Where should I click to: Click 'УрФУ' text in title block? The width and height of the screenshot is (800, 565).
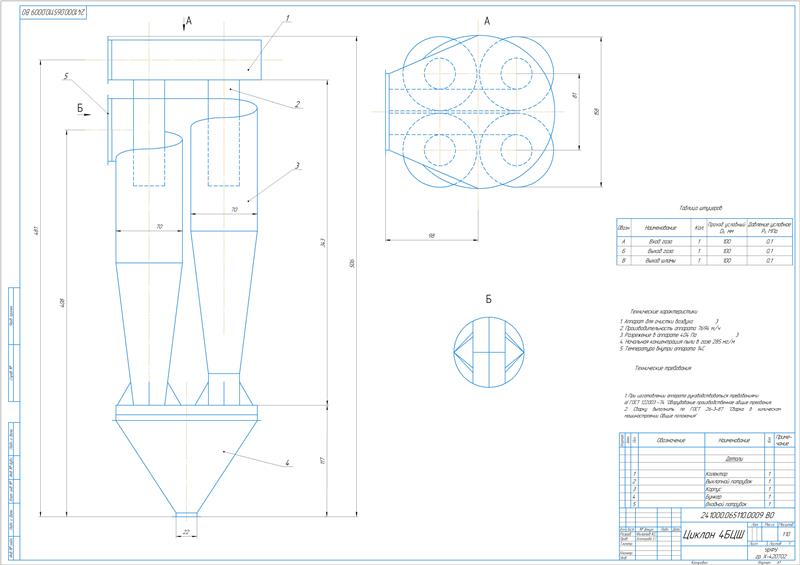point(771,551)
